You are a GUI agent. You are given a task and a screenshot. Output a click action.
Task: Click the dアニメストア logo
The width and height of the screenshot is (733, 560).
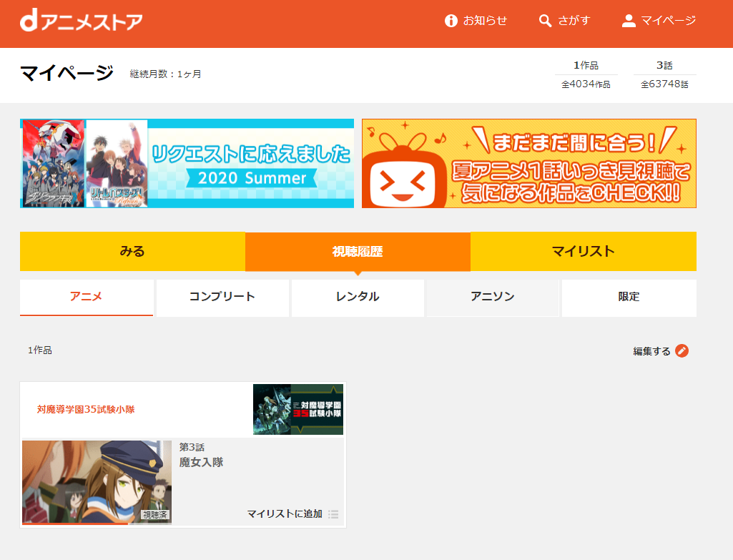(81, 21)
